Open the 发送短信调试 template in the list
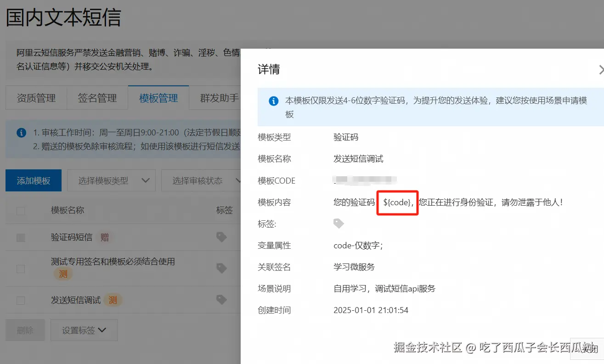The width and height of the screenshot is (604, 364). click(x=76, y=301)
